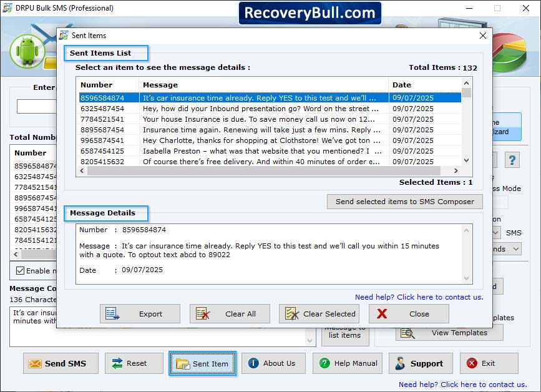541x392 pixels.
Task: Close the Sent Items dialog via X
Action: [x=483, y=36]
